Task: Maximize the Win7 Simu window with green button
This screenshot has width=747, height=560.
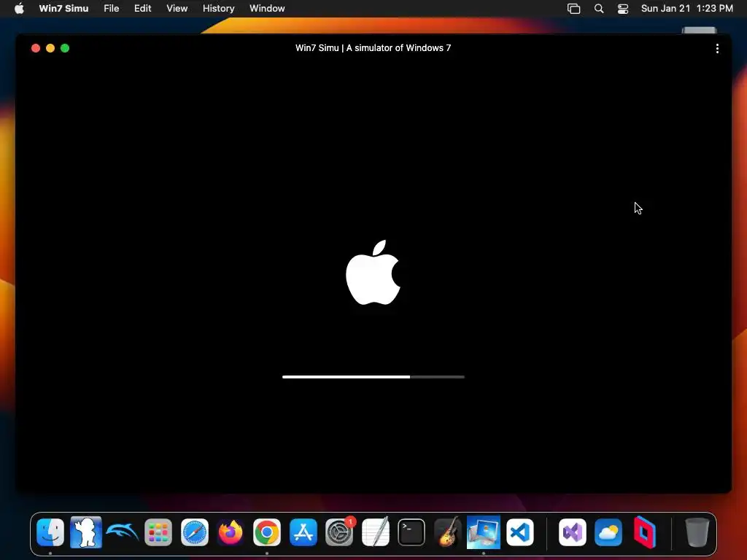Action: [65, 48]
